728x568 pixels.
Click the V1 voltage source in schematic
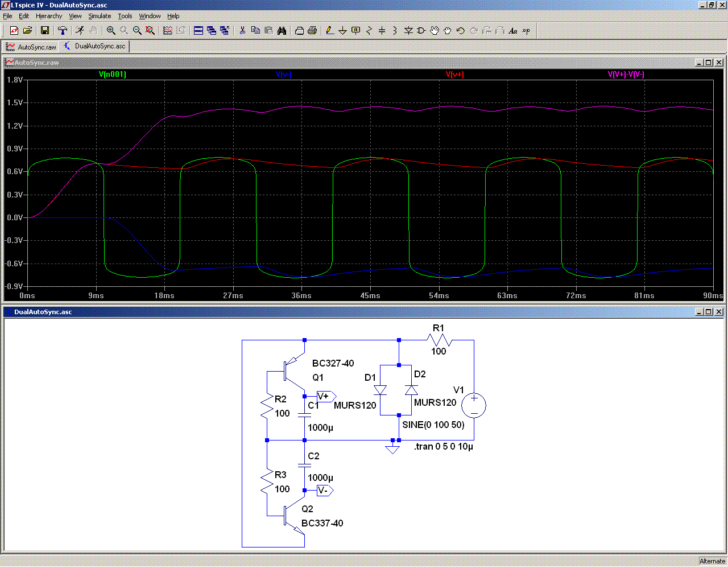473,406
